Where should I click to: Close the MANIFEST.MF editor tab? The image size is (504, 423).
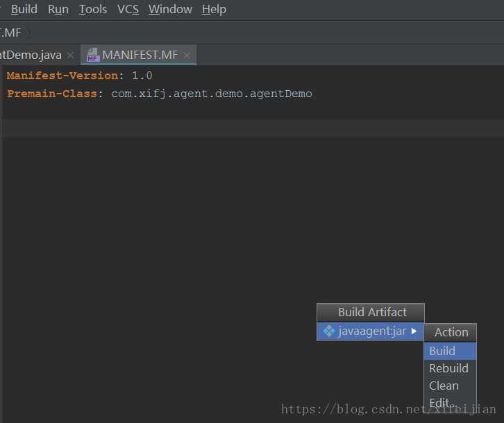187,55
